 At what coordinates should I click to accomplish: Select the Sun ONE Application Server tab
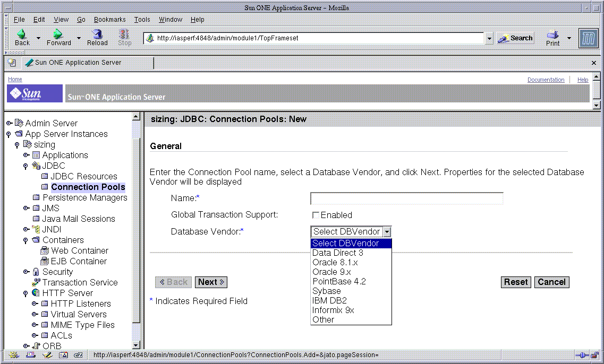click(x=87, y=62)
